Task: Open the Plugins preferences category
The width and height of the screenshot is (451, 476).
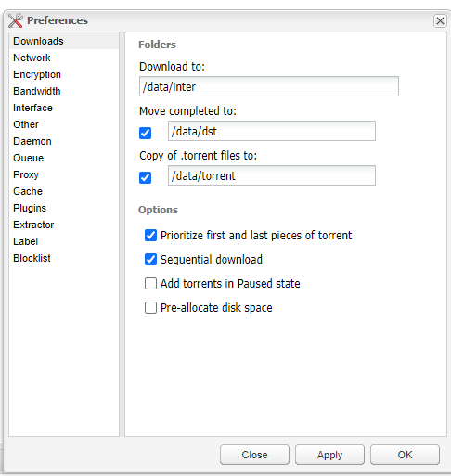Action: (64, 208)
